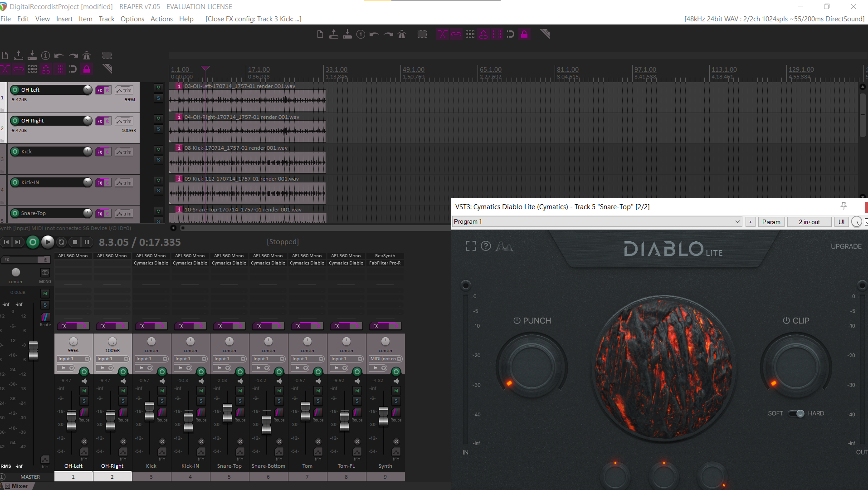The image size is (868, 490).
Task: Open the Diablo Lite help question icon
Action: (486, 246)
